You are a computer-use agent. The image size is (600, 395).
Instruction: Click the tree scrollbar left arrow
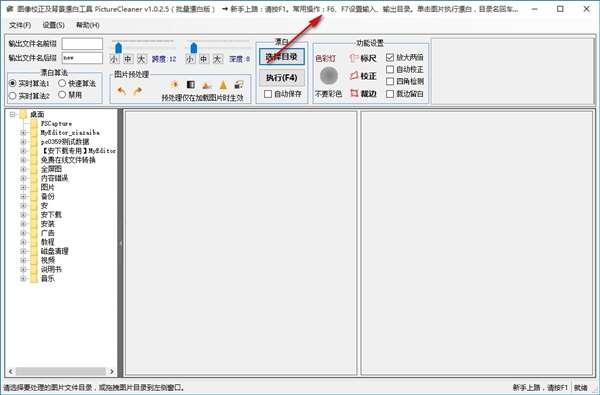(10, 371)
